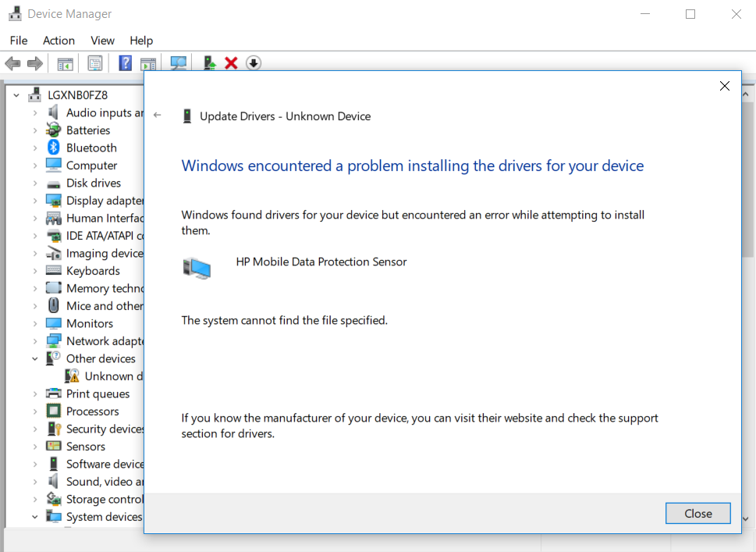756x552 pixels.
Task: Select the Software devices tree item
Action: [x=105, y=464]
